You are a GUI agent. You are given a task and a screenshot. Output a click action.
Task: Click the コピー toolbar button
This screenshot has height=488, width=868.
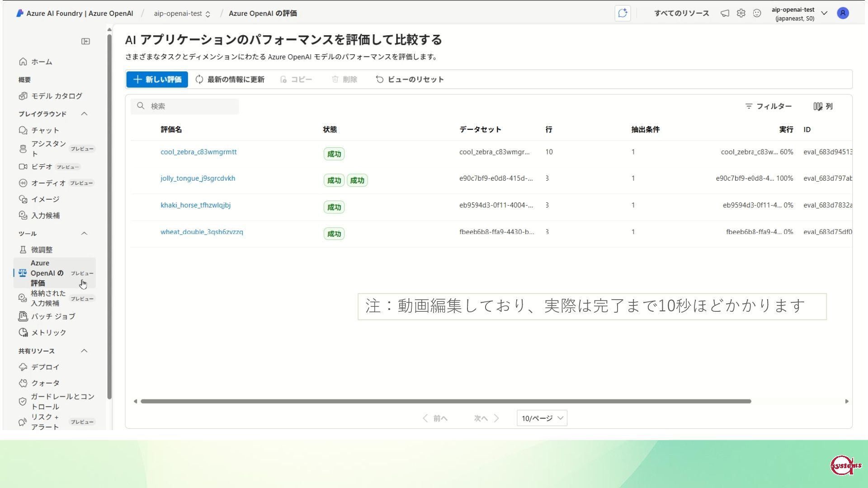[296, 80]
